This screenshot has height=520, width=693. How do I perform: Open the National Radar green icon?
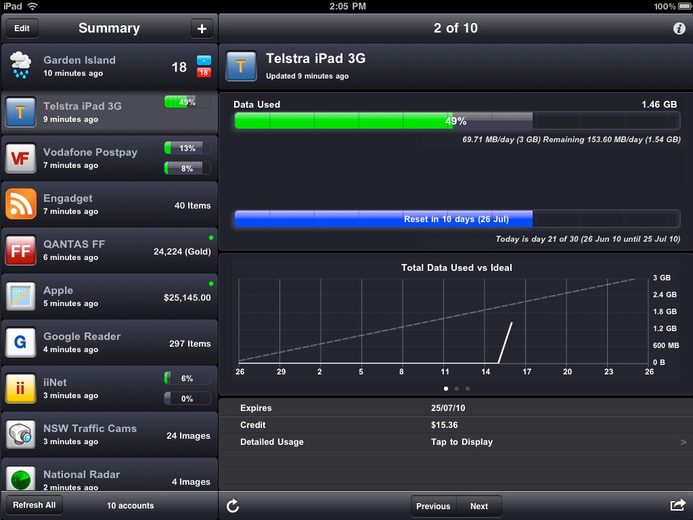[20, 478]
